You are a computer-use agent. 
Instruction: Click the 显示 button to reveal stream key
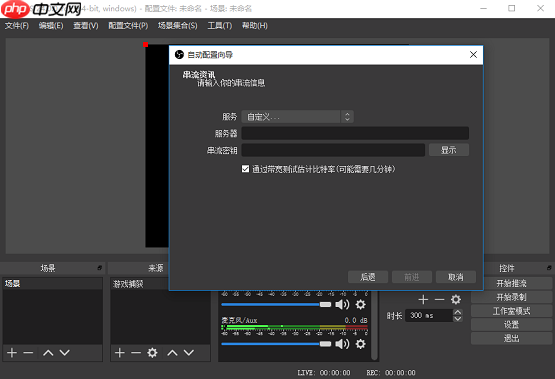(449, 150)
